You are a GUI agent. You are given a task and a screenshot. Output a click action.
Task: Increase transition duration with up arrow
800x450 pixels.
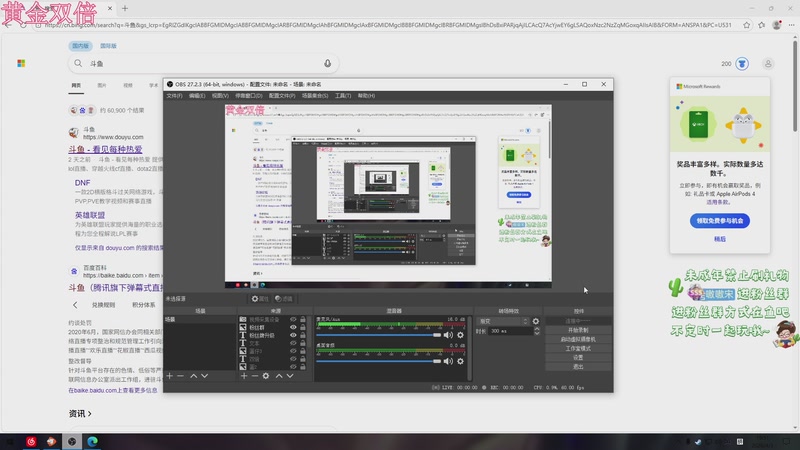click(x=537, y=329)
